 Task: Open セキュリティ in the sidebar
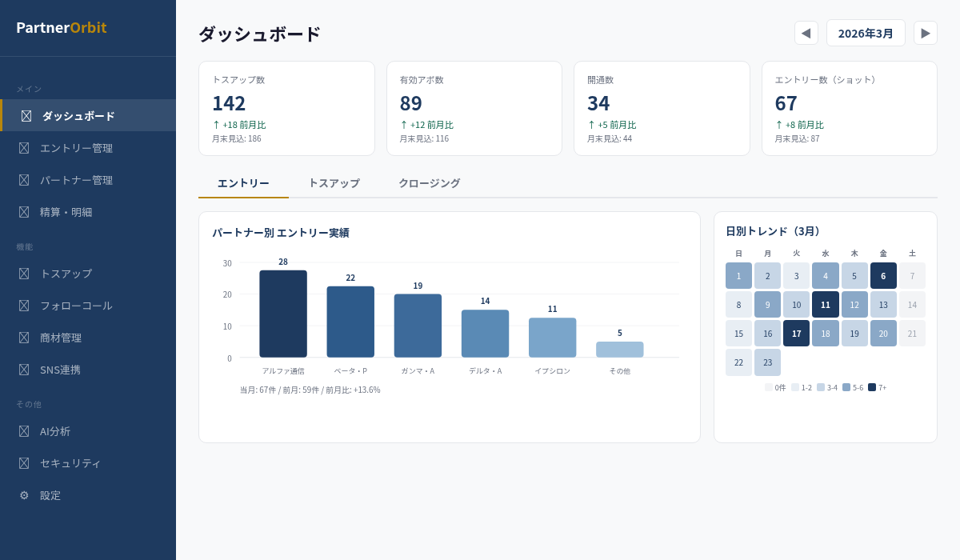point(70,463)
